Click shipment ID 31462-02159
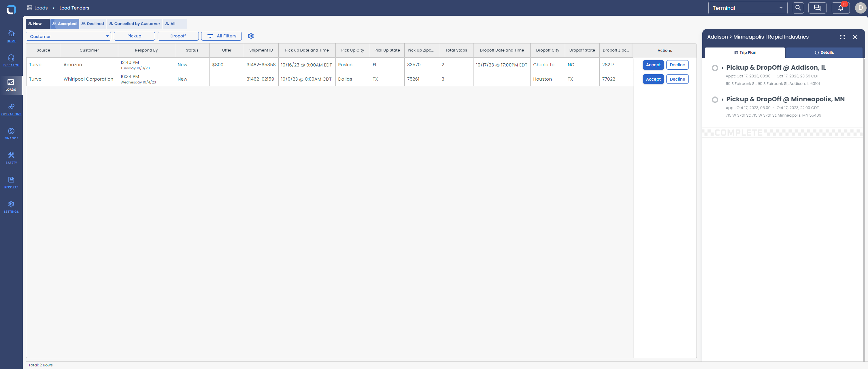This screenshot has height=369, width=868. point(261,79)
